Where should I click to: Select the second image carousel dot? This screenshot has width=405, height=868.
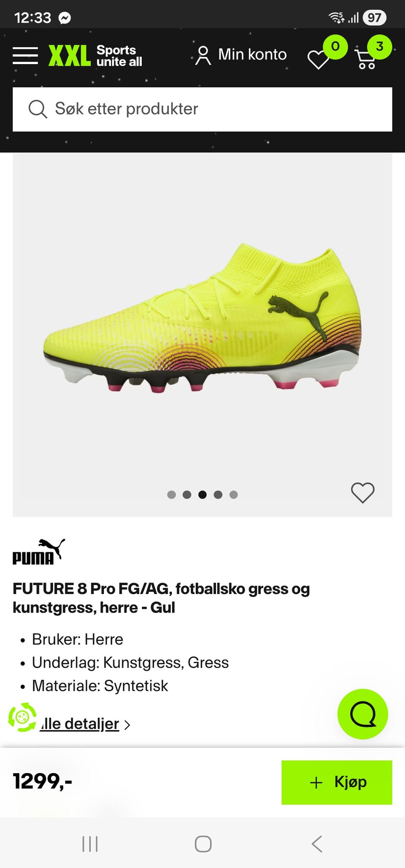pos(187,494)
